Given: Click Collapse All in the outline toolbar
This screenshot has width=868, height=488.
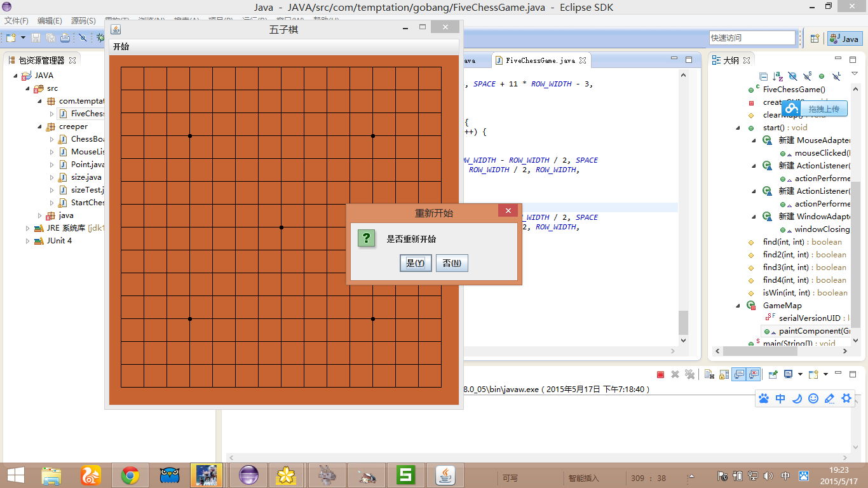Looking at the screenshot, I should (x=764, y=76).
